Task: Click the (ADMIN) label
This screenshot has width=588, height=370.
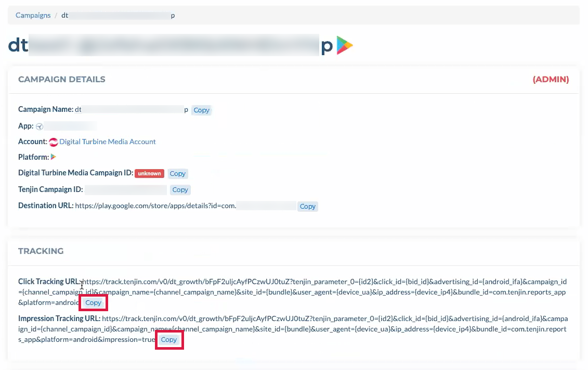Action: 551,80
